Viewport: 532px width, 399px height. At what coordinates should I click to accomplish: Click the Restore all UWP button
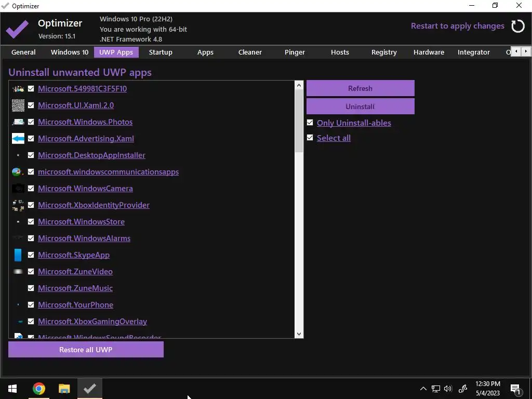click(x=86, y=350)
